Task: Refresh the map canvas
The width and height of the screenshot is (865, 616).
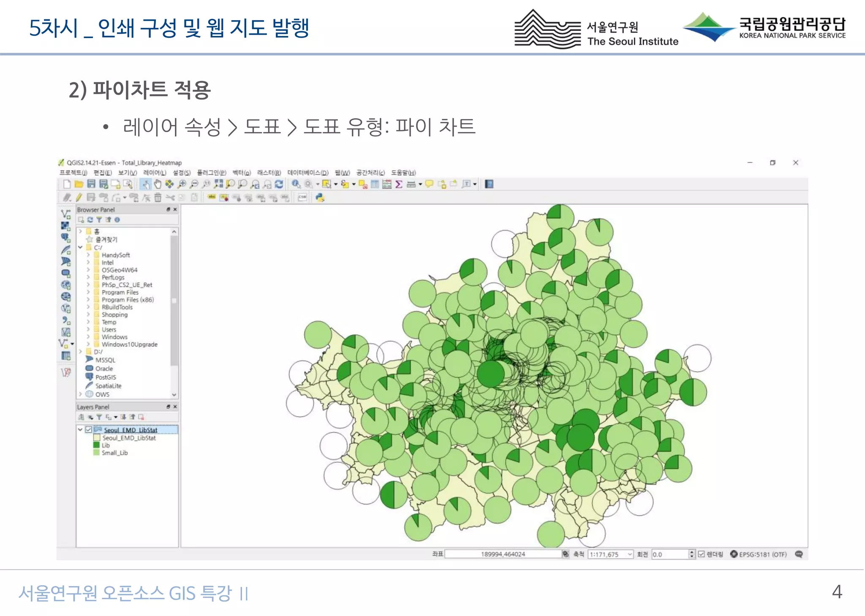Action: (279, 184)
